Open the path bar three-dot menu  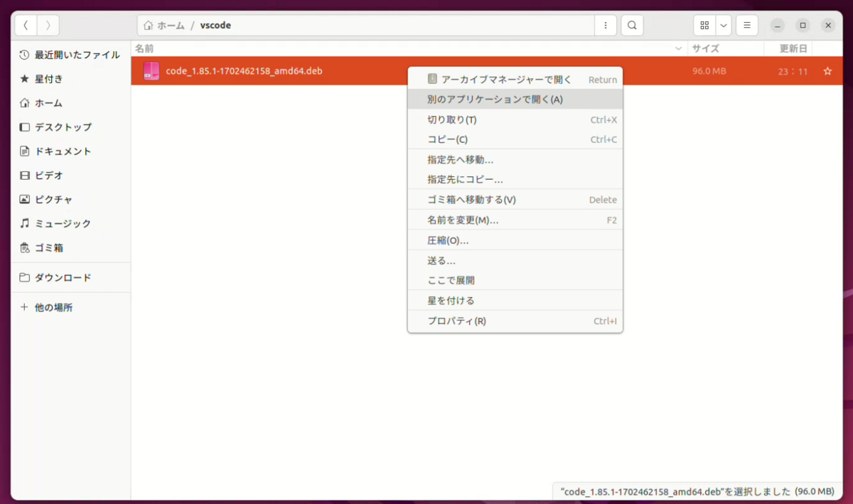click(x=605, y=25)
